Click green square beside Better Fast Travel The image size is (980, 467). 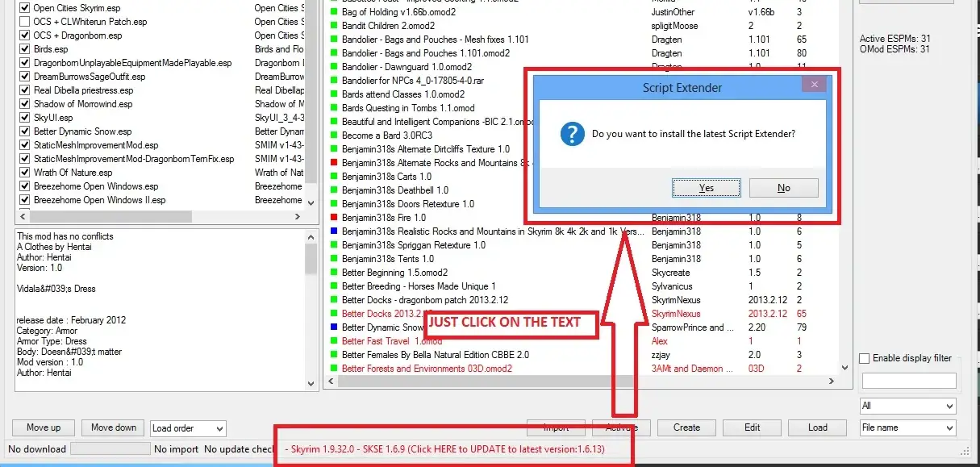pos(334,341)
